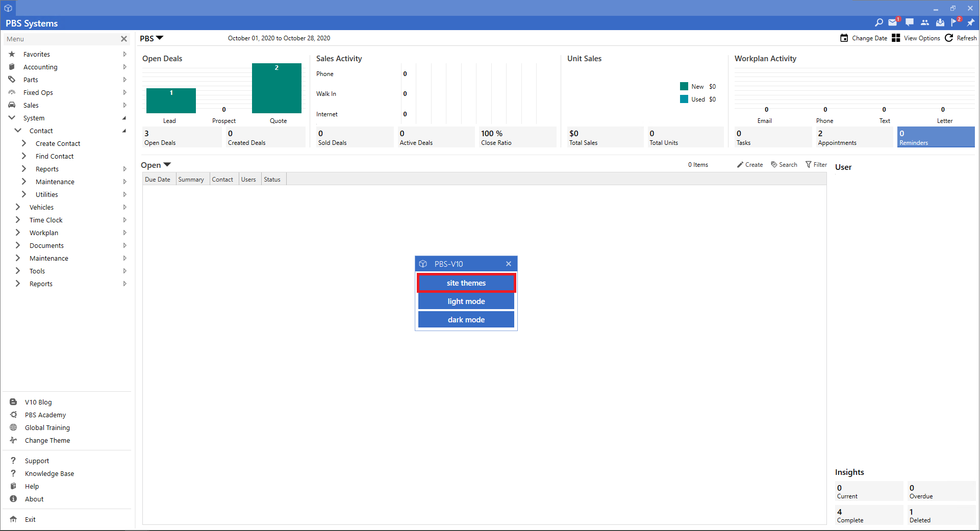Expand the Time Clock chevron

tap(18, 220)
